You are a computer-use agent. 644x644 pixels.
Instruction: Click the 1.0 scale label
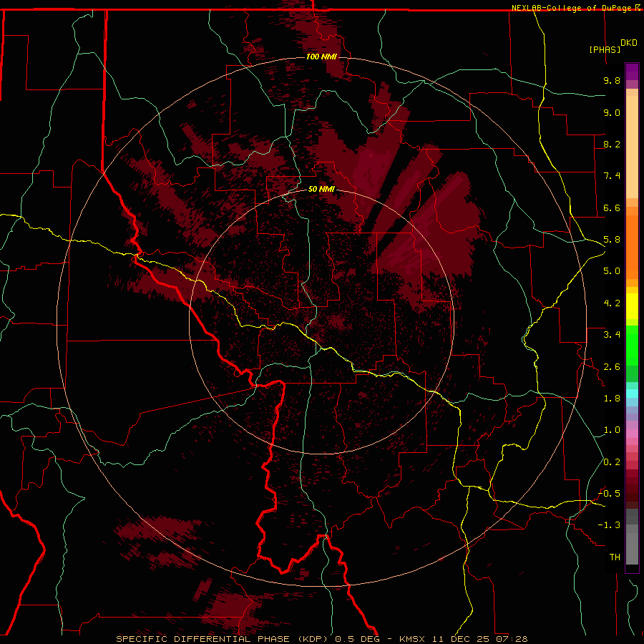tap(612, 430)
